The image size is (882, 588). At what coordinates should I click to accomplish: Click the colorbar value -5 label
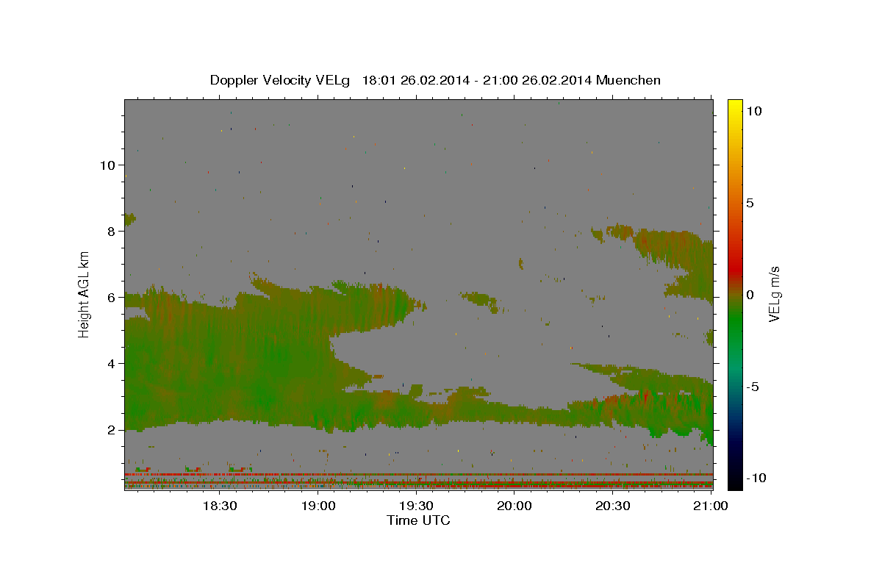pos(753,387)
